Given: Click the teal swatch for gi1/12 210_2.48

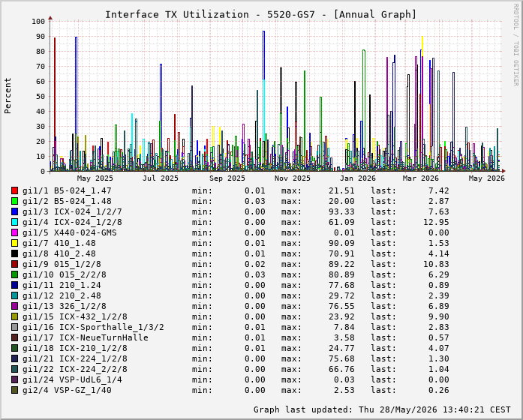Looking at the screenshot, I should (x=14, y=295).
